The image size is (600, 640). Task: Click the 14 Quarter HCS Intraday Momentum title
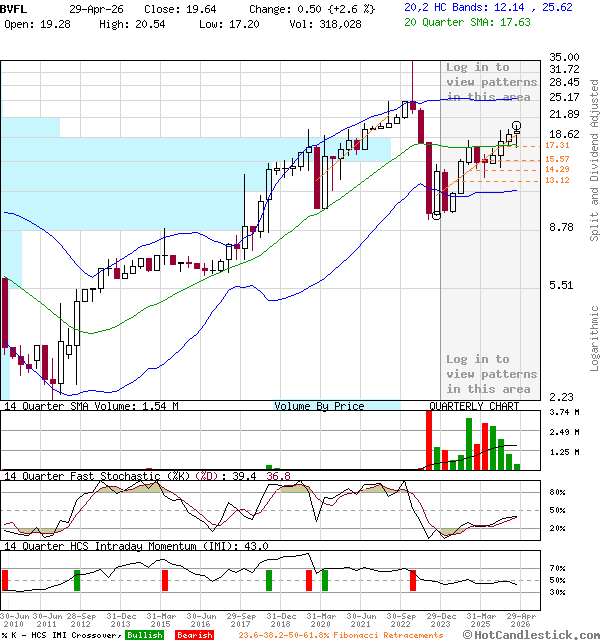click(135, 545)
